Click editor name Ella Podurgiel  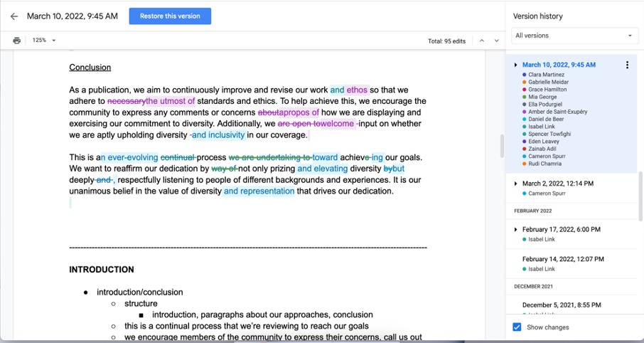pos(545,105)
